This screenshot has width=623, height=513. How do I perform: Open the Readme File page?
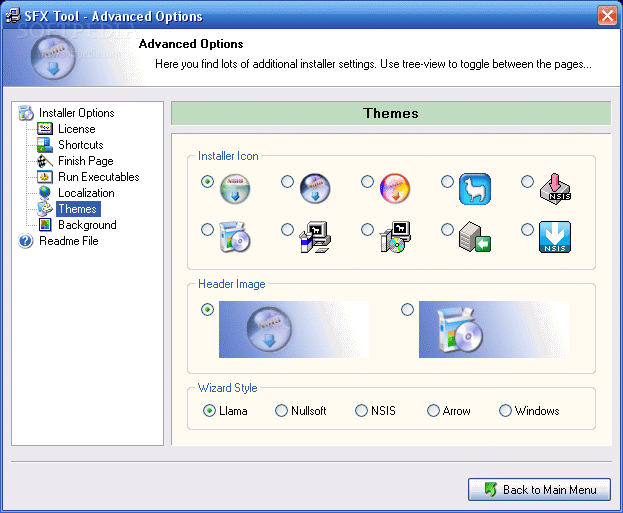click(x=69, y=241)
